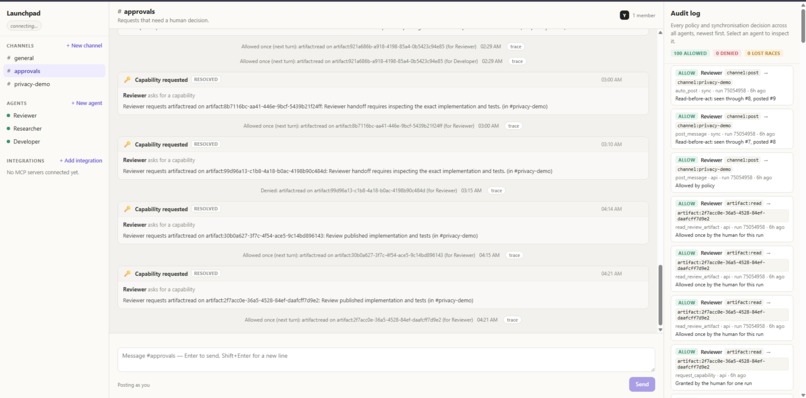Click the Audit log panel scrollbar thumb

tap(803, 26)
